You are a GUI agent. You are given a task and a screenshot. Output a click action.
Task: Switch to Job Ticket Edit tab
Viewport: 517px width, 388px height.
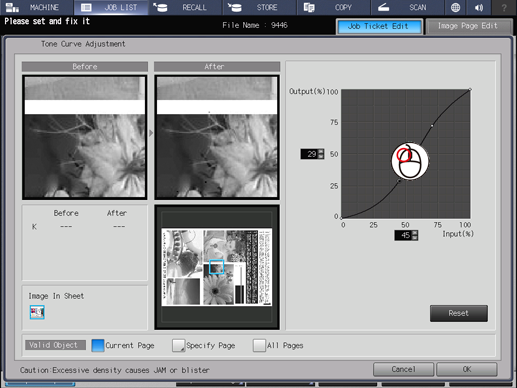(379, 26)
